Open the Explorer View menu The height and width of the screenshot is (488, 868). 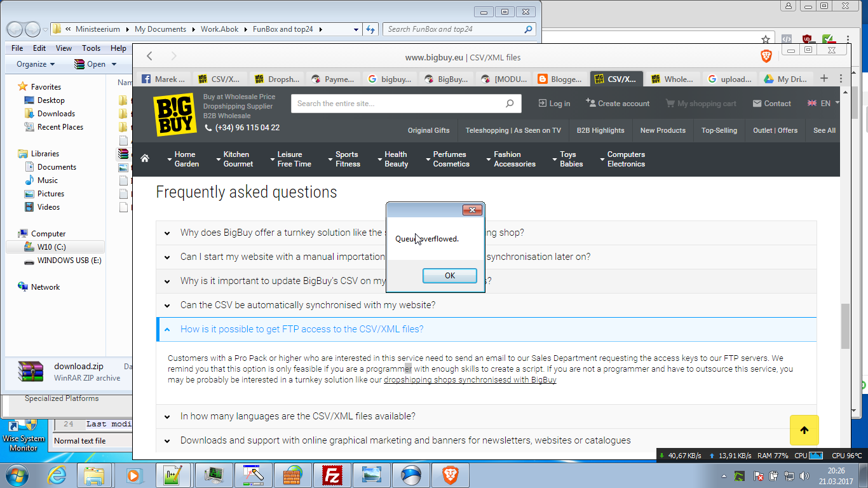click(64, 48)
